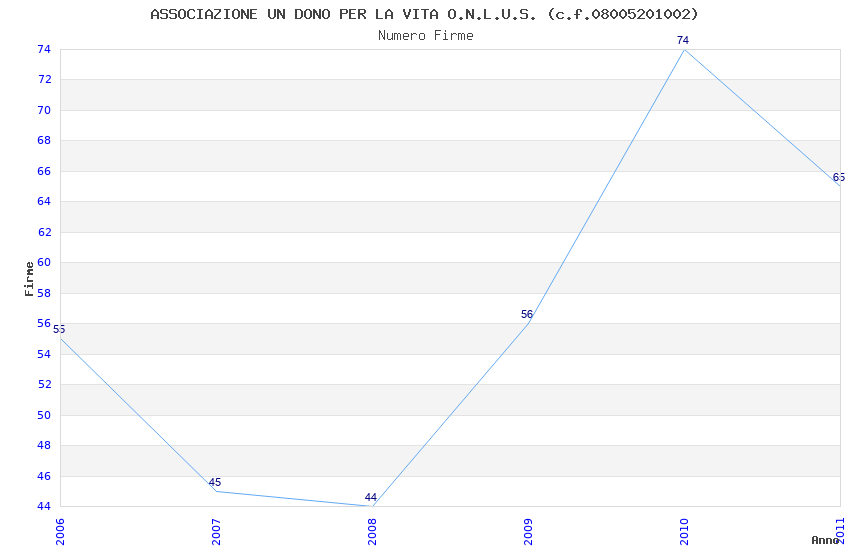Click the y-axis tick 58
850x550 pixels.
pyautogui.click(x=44, y=293)
